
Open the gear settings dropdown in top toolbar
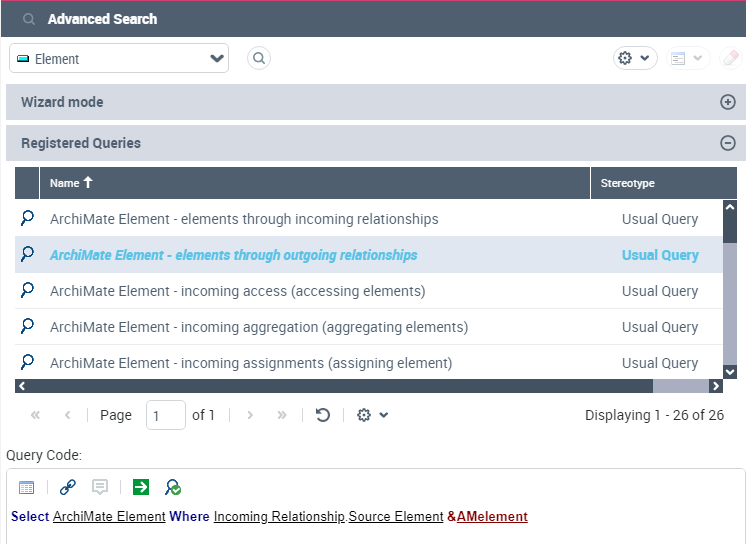click(x=634, y=59)
